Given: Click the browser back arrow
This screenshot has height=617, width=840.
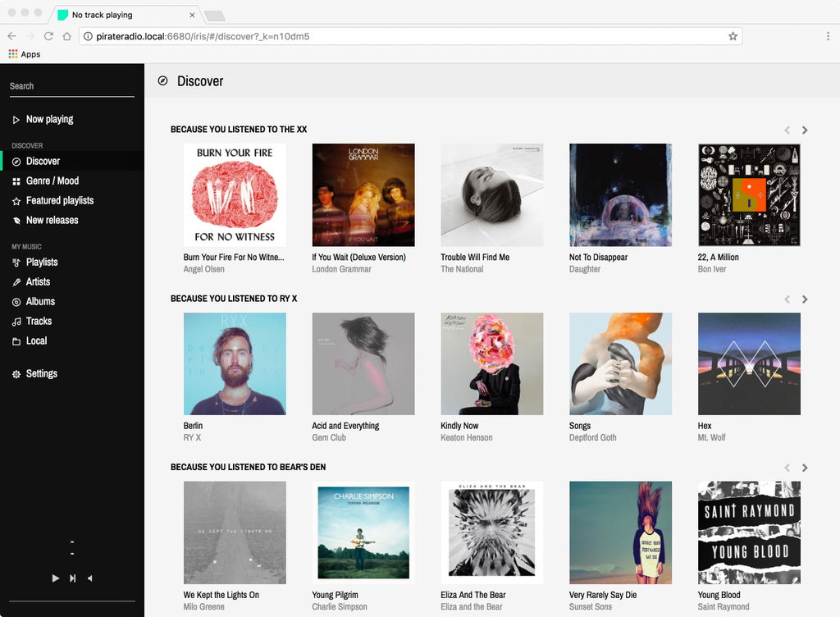Looking at the screenshot, I should [11, 36].
